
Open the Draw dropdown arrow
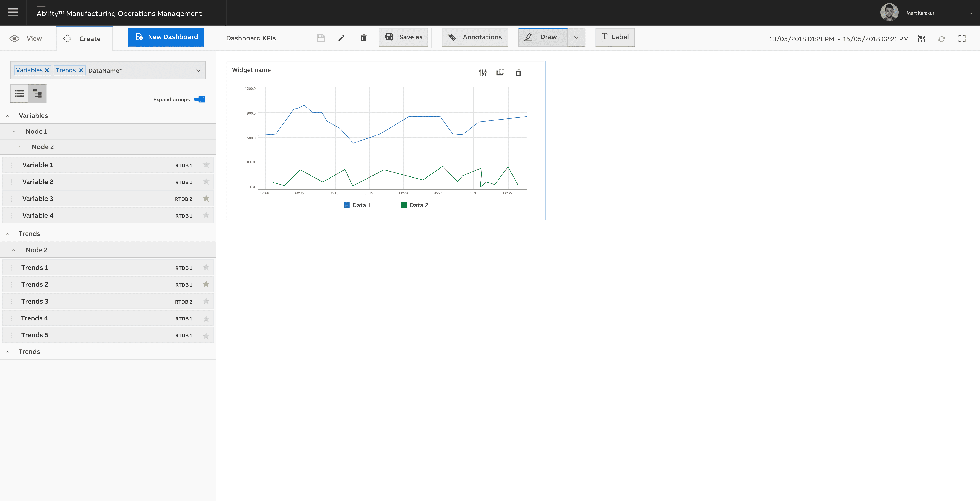tap(576, 37)
